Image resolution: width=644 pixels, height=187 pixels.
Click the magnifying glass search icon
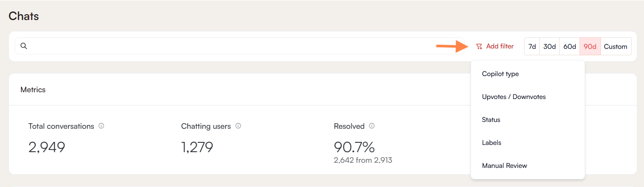[24, 46]
